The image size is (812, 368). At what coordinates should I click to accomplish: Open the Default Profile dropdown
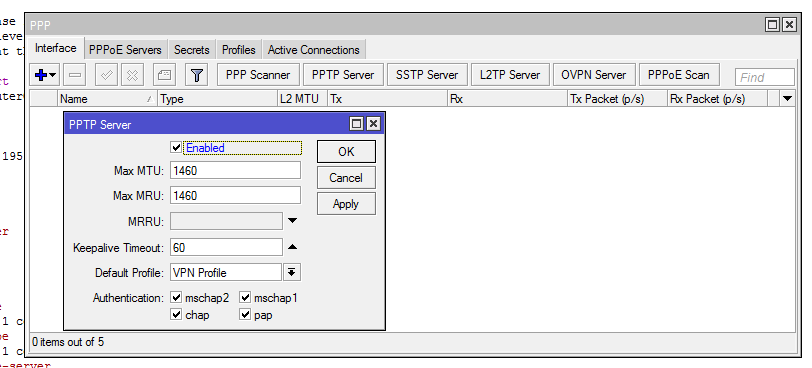(292, 272)
